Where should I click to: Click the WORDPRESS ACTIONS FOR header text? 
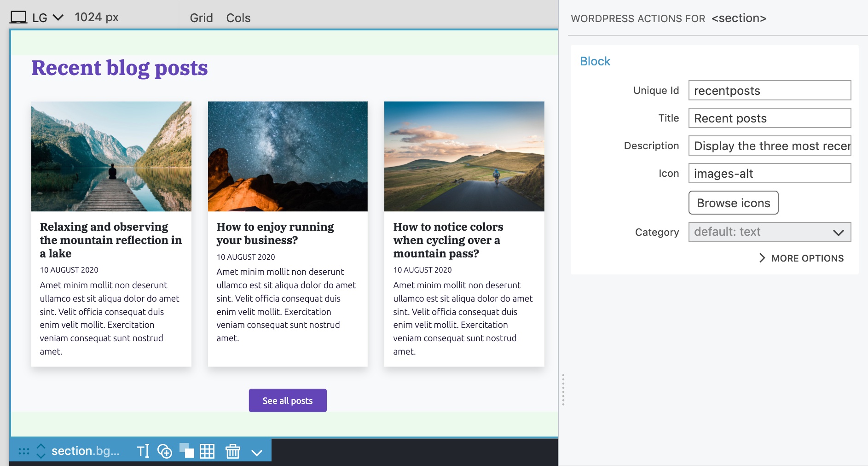pyautogui.click(x=638, y=18)
